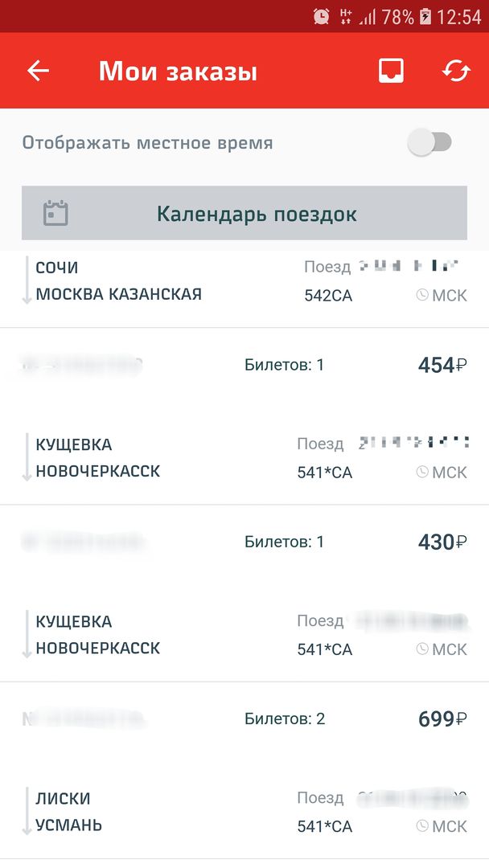The width and height of the screenshot is (489, 868).
Task: Tap the alarm icon in status bar
Action: [x=321, y=16]
